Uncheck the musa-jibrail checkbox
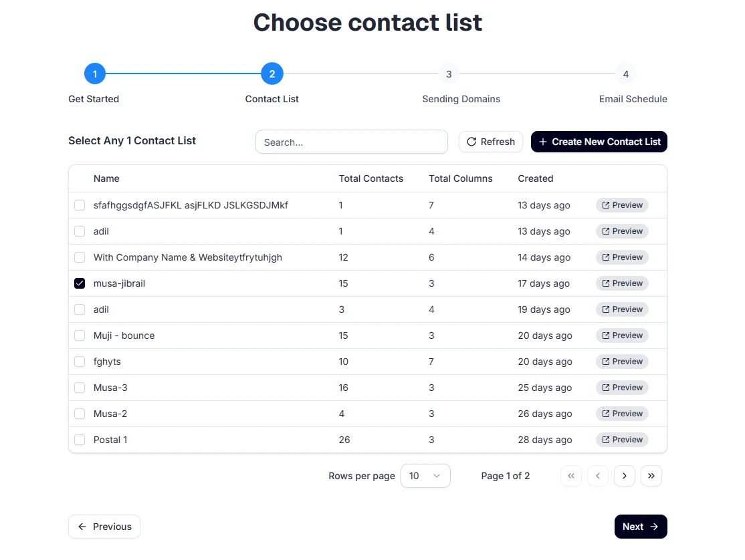Image resolution: width=745 pixels, height=560 pixels. [80, 283]
